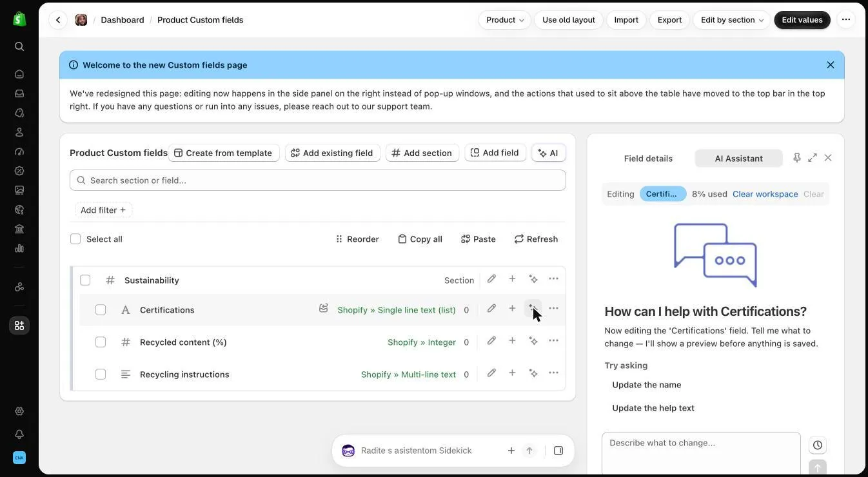This screenshot has height=477, width=868.
Task: Add a filter to the fields list
Action: [103, 210]
